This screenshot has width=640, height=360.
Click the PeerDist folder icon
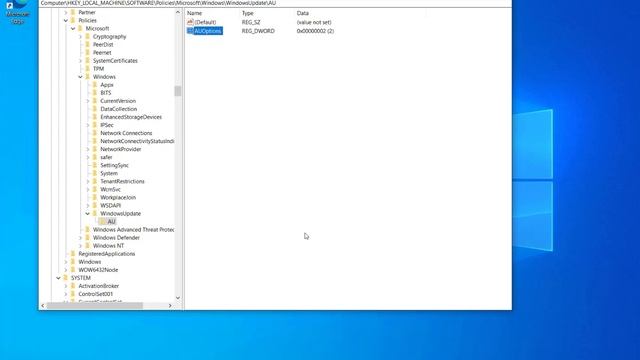pos(88,44)
